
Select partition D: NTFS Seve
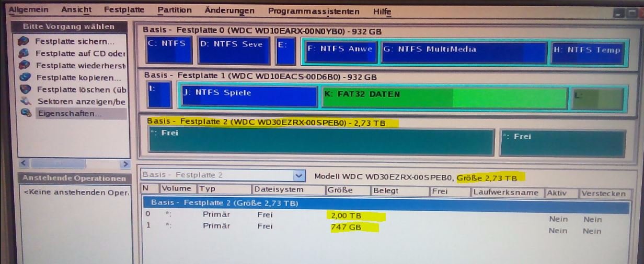(234, 51)
